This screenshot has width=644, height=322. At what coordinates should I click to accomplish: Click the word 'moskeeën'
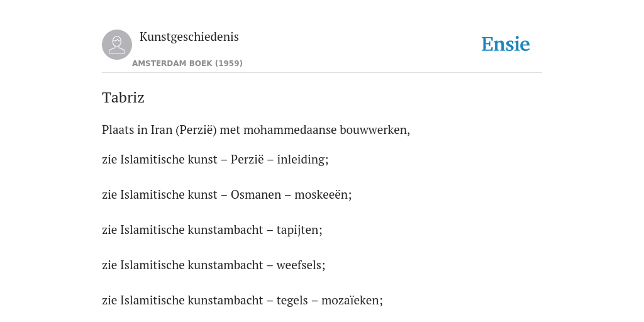pos(321,195)
